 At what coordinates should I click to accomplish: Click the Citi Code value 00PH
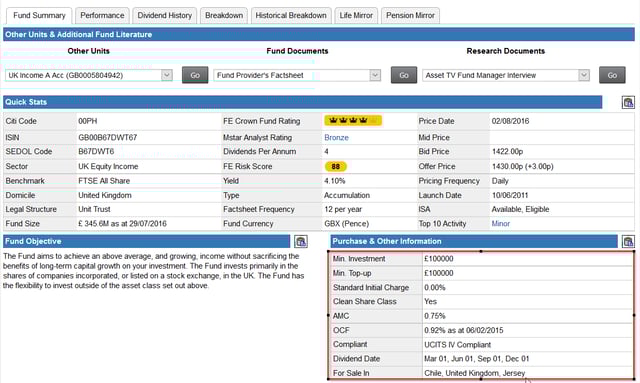click(x=88, y=121)
